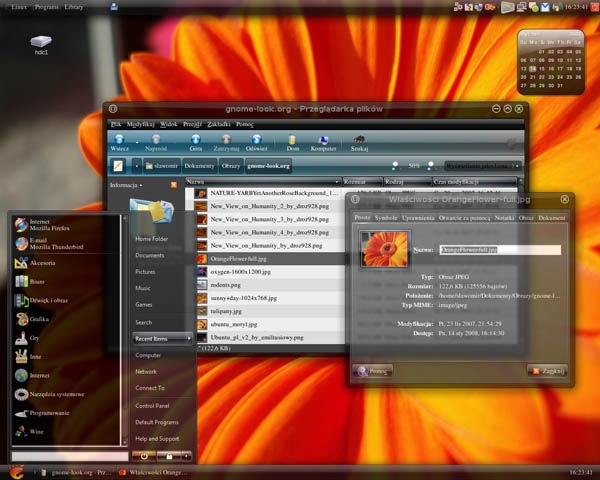Expand the Recent Items submenu
Image resolution: width=600 pixels, height=480 pixels.
[162, 338]
